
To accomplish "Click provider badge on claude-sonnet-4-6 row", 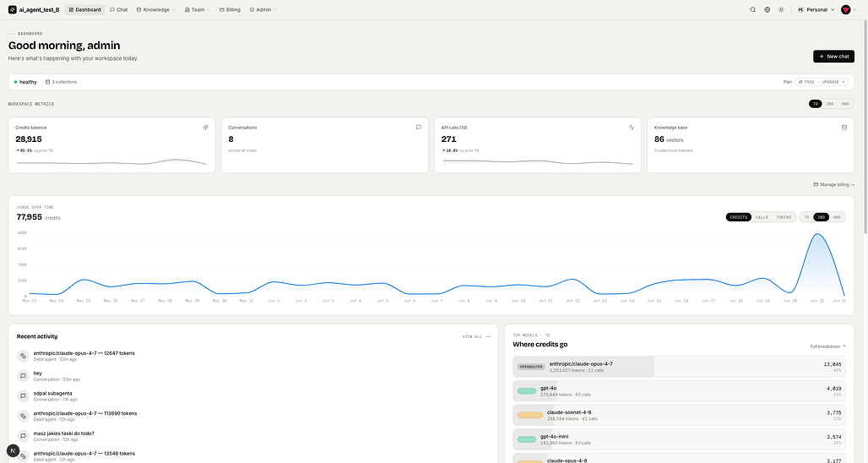I will click(529, 415).
